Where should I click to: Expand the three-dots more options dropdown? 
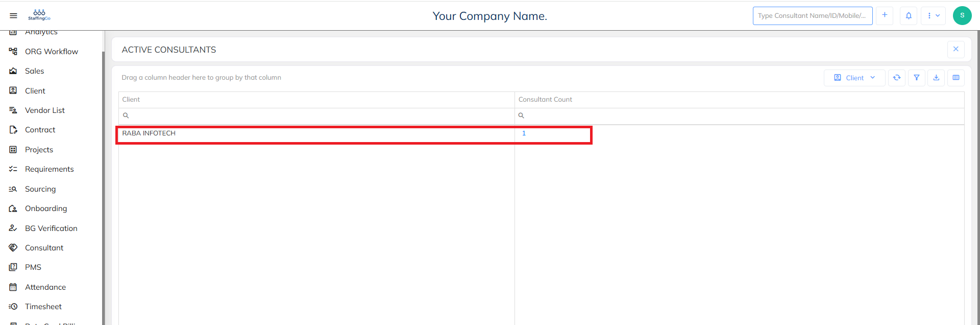point(933,16)
